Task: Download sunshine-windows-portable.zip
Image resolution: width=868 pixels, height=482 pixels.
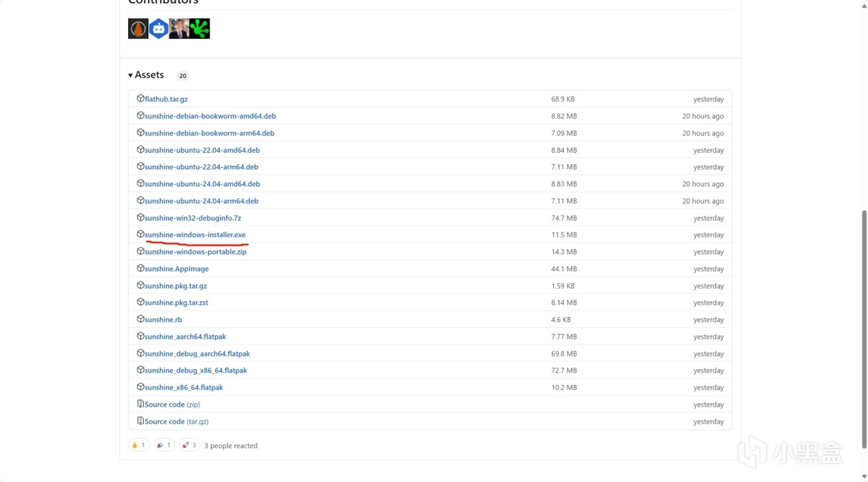Action: point(195,252)
